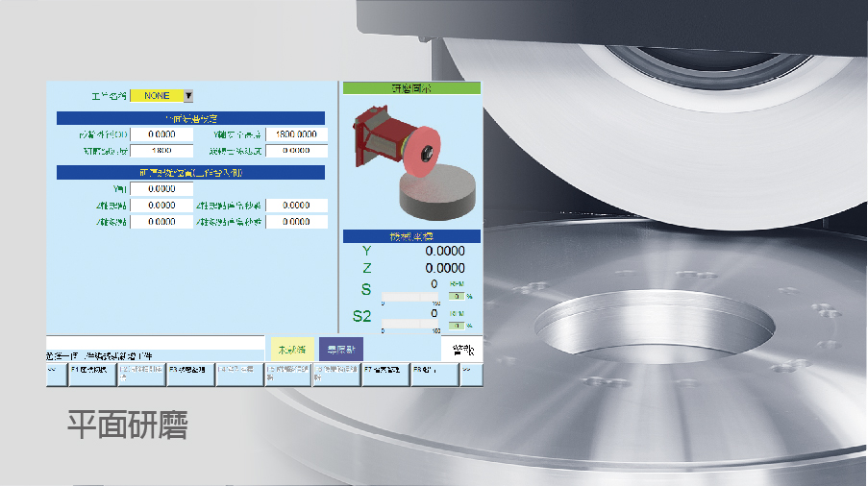Click the yellow status indicator button
Viewport: 868px width, 486px height.
288,350
